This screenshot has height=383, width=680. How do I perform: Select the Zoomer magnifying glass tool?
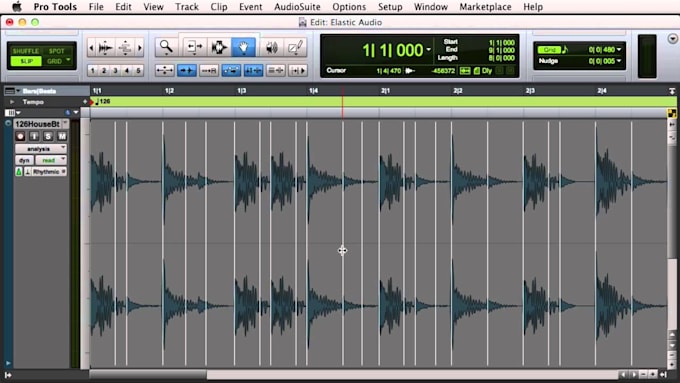click(166, 47)
